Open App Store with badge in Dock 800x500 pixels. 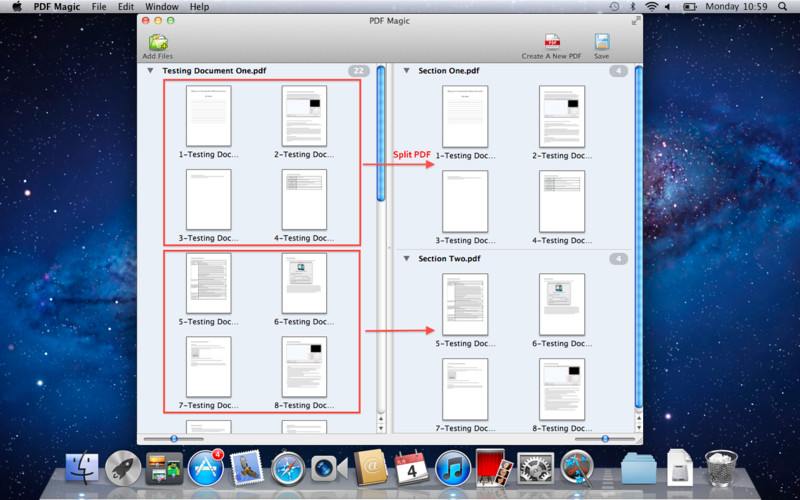coord(206,468)
